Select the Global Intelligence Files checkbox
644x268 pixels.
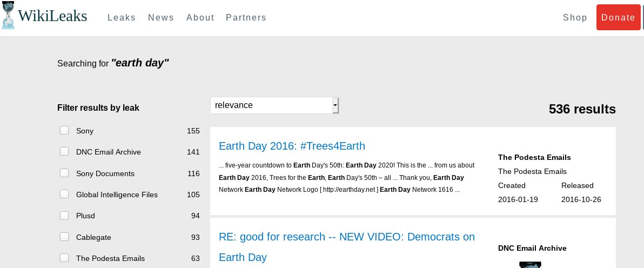[x=64, y=193]
